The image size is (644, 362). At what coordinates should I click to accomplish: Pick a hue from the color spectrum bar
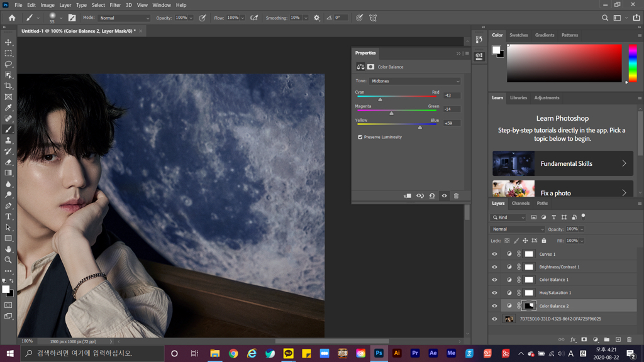tap(633, 63)
